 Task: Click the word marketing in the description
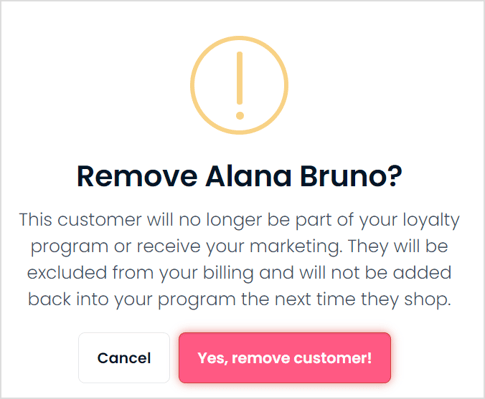point(296,247)
